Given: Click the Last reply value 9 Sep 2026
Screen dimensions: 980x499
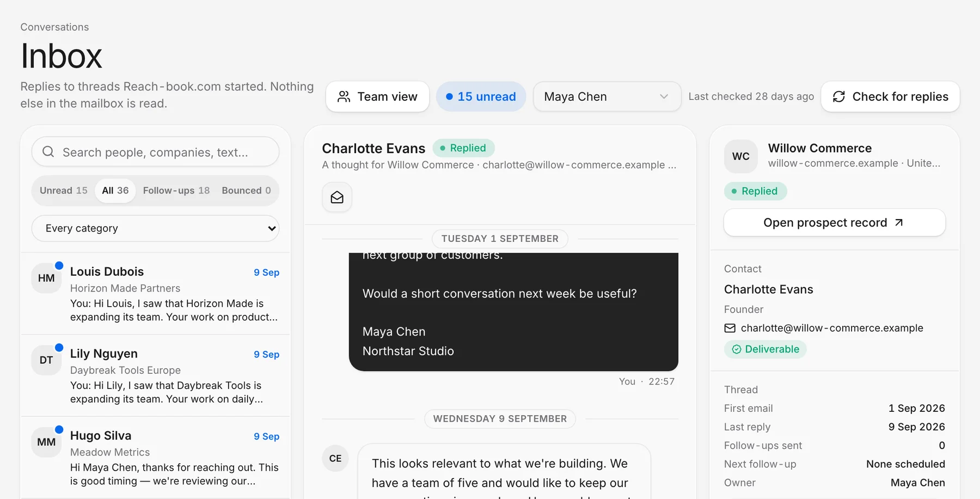Looking at the screenshot, I should tap(916, 427).
